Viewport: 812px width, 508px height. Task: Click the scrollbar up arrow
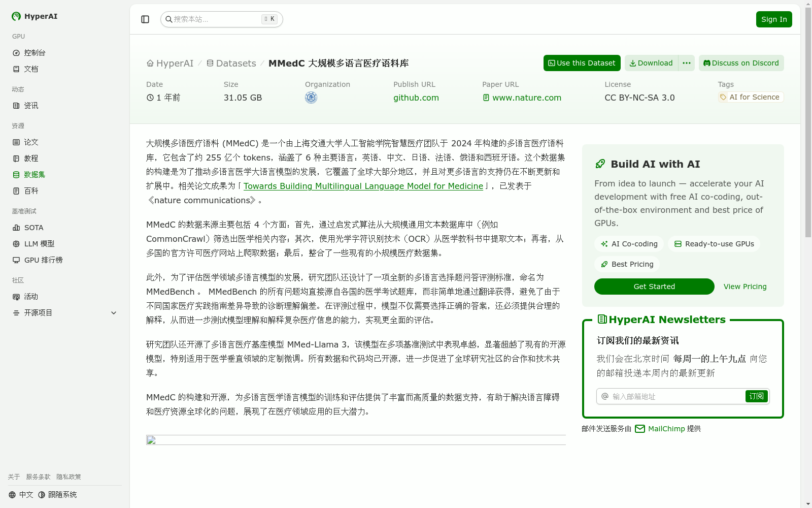pos(808,3)
